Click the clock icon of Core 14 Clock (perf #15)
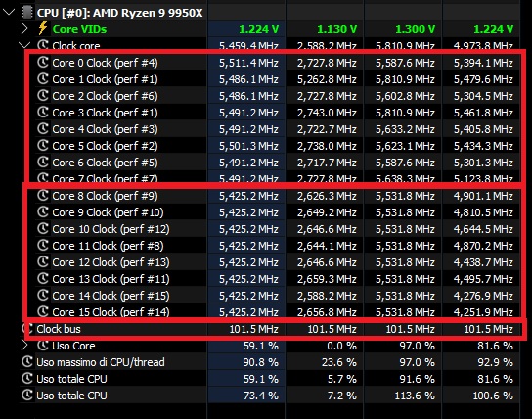532x419 pixels. (43, 296)
